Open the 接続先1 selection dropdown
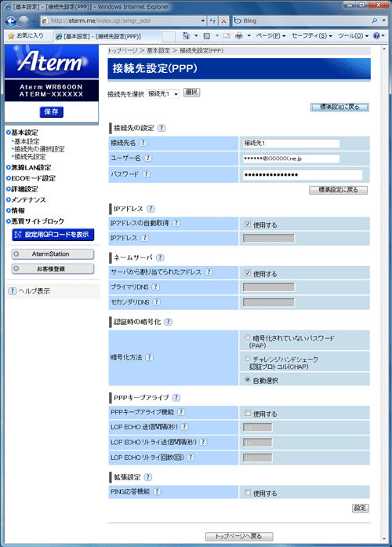The height and width of the screenshot is (547, 392). (163, 94)
